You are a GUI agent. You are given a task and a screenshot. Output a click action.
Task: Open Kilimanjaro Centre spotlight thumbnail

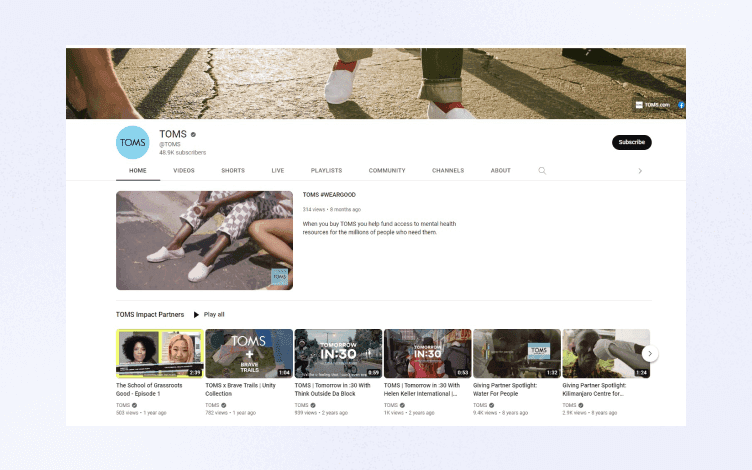[x=606, y=353]
